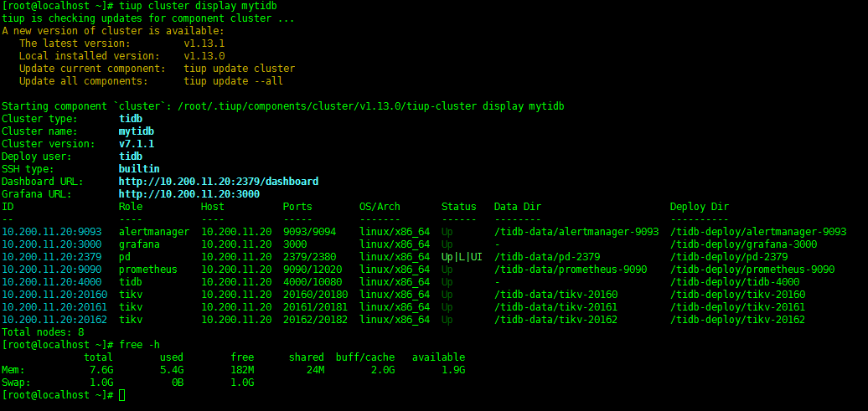868x411 pixels.
Task: Click node ID 10.200.11.20:9090
Action: (x=52, y=270)
